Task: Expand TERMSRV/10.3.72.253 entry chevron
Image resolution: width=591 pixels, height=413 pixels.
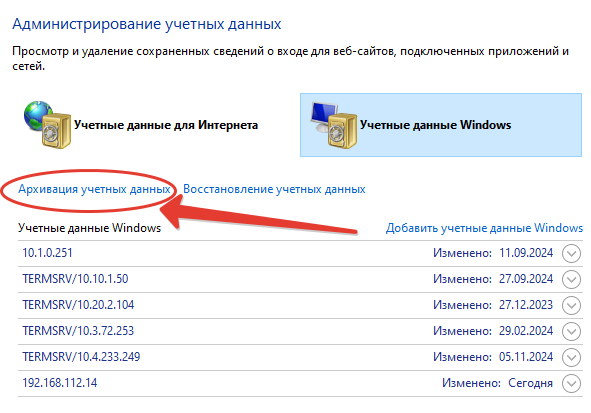Action: [x=571, y=331]
